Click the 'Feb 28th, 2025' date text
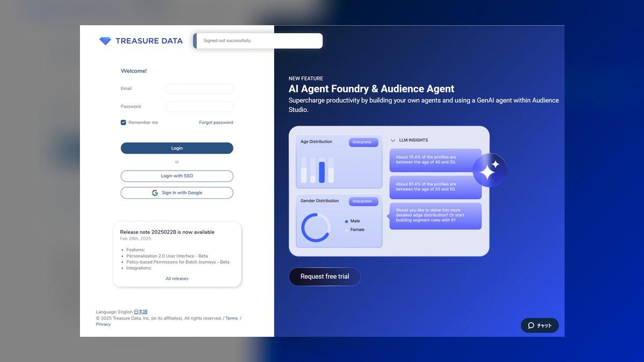The width and height of the screenshot is (644, 362). click(x=136, y=239)
